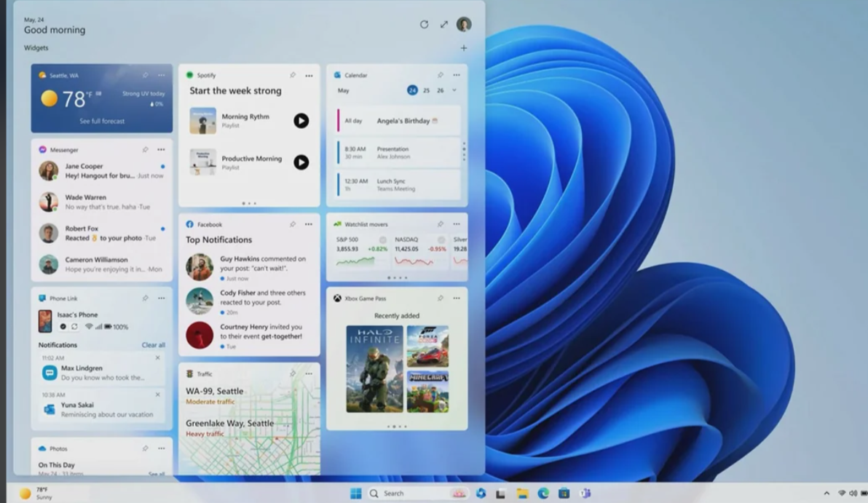Screen dimensions: 868x503
Task: Refresh the widgets board
Action: [424, 24]
